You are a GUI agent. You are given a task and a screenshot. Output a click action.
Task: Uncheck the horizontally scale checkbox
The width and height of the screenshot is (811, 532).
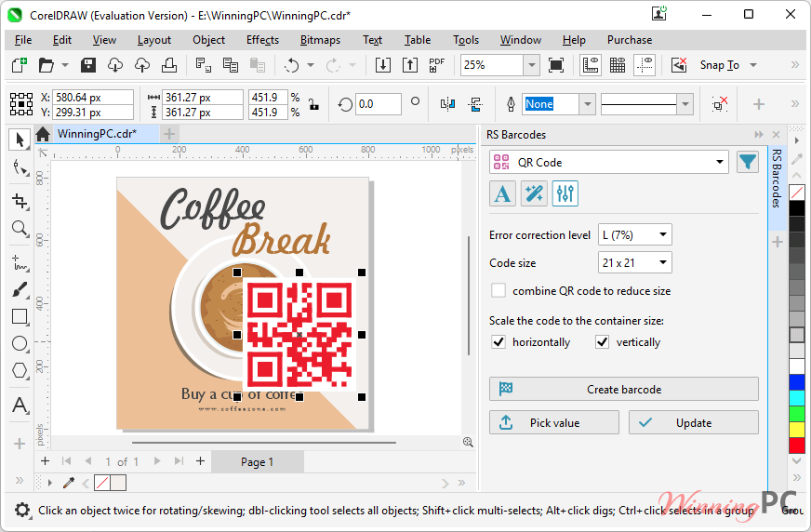499,341
